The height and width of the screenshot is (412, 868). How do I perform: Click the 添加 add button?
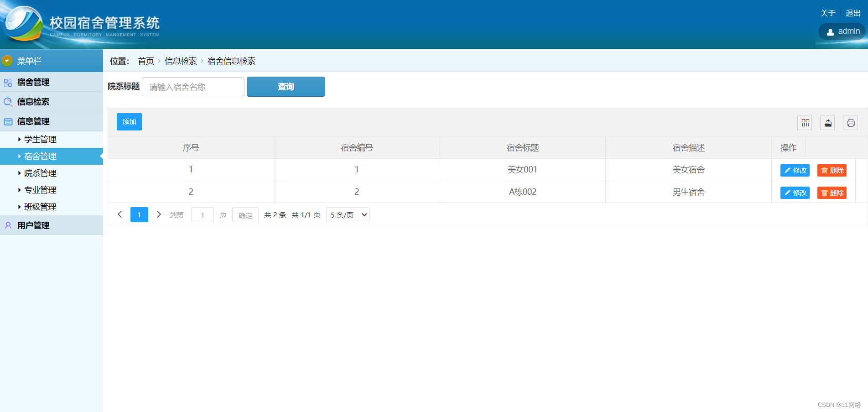129,122
